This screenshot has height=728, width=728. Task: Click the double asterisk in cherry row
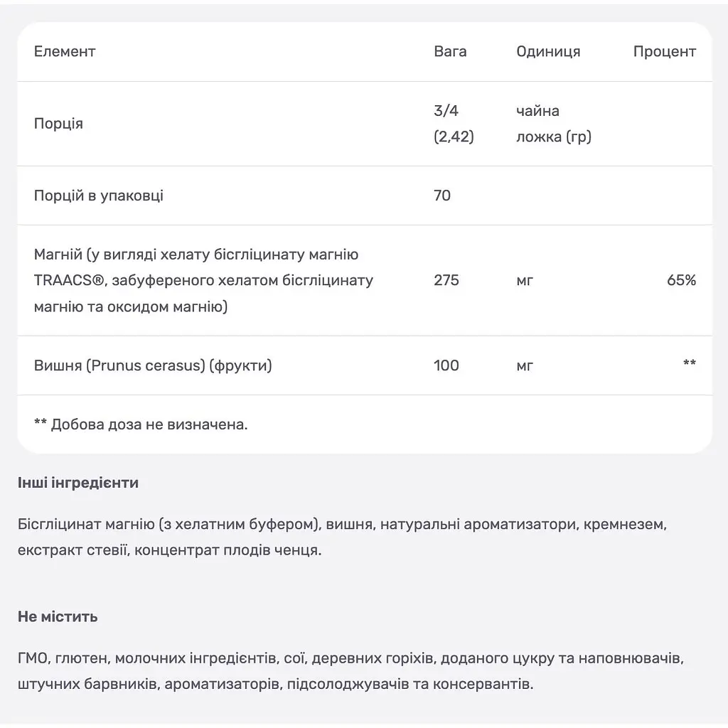[x=690, y=363]
